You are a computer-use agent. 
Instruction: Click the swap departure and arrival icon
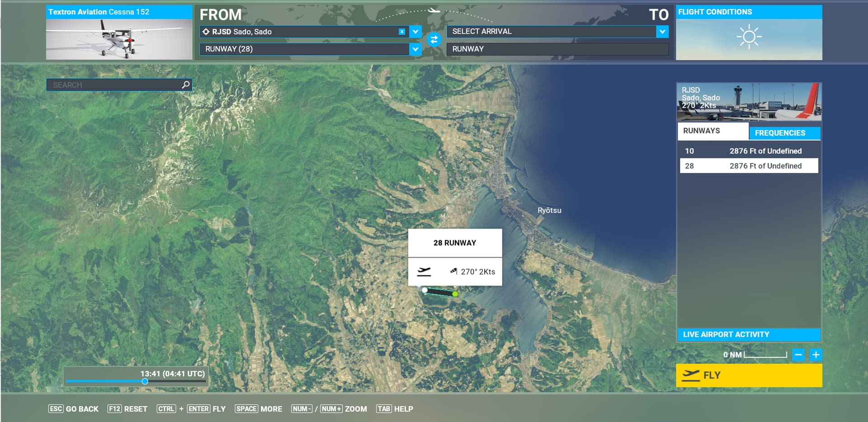434,40
